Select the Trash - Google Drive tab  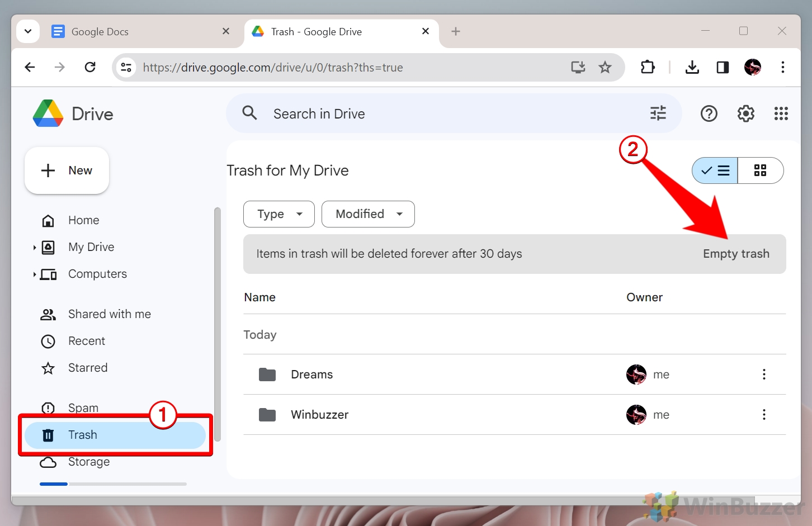tap(341, 32)
